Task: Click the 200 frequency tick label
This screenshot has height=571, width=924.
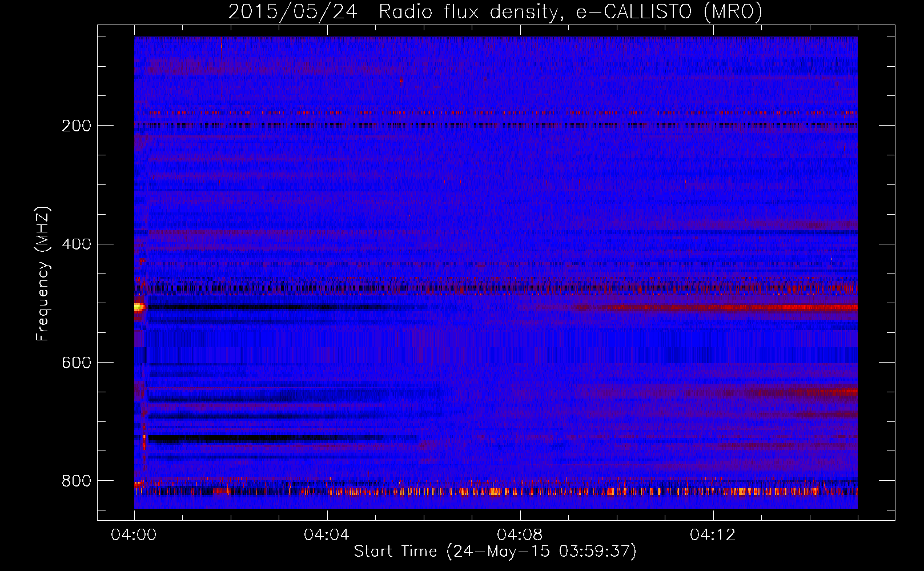Action: tap(77, 126)
